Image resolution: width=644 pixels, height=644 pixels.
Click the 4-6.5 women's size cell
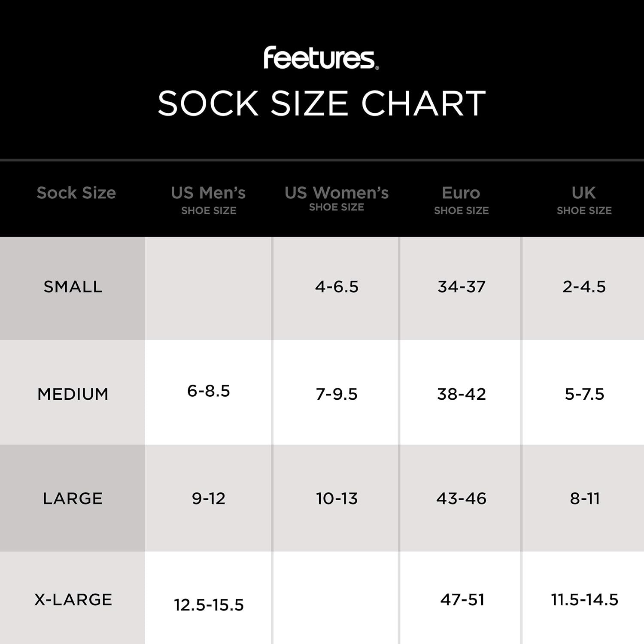pos(337,287)
